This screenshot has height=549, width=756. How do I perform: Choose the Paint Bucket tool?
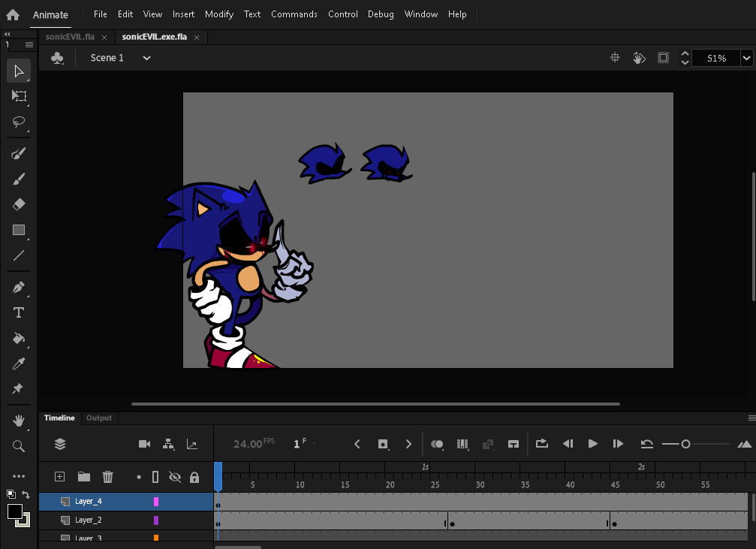point(18,339)
